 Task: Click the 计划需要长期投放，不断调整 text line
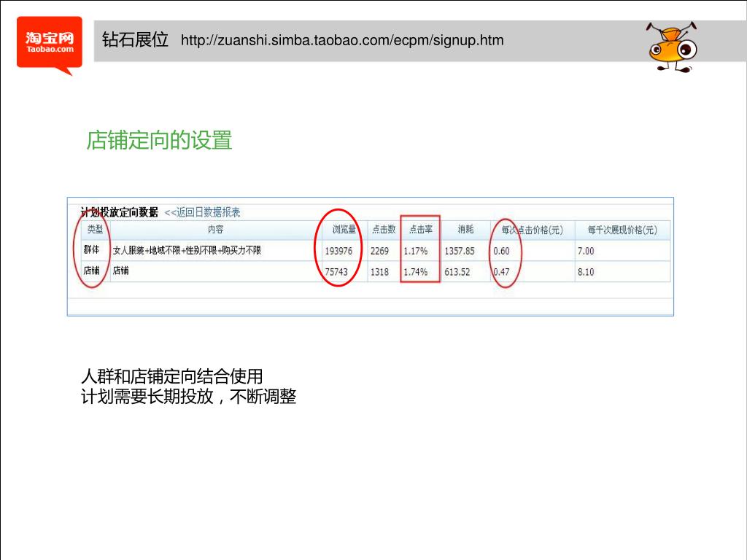pos(189,396)
